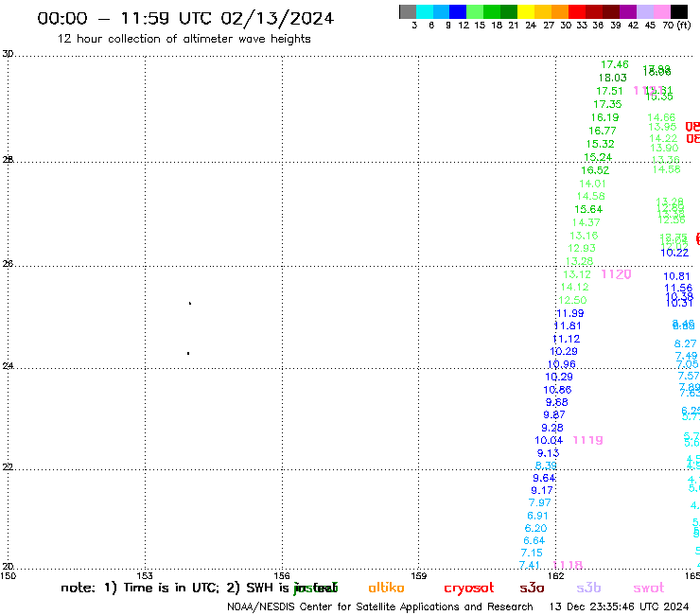The height and width of the screenshot is (615, 700).
Task: Select the blue wave height value 11.56
Action: [x=678, y=288]
